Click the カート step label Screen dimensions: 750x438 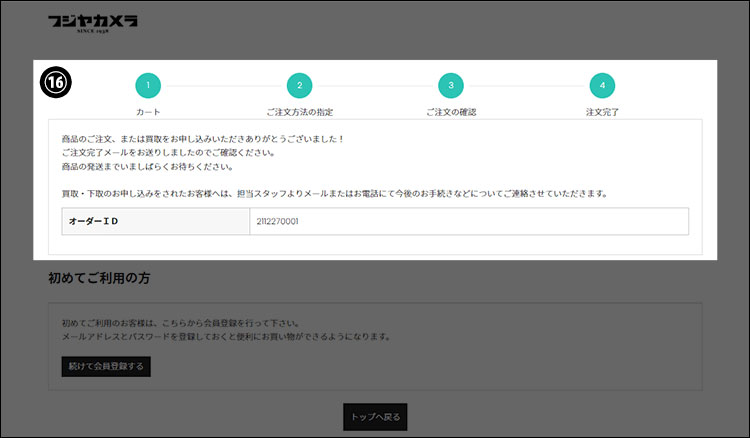coord(148,112)
